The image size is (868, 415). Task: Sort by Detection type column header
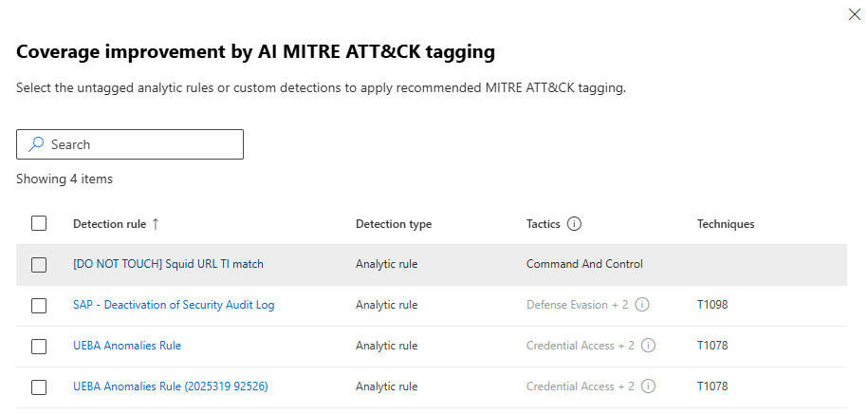[394, 224]
